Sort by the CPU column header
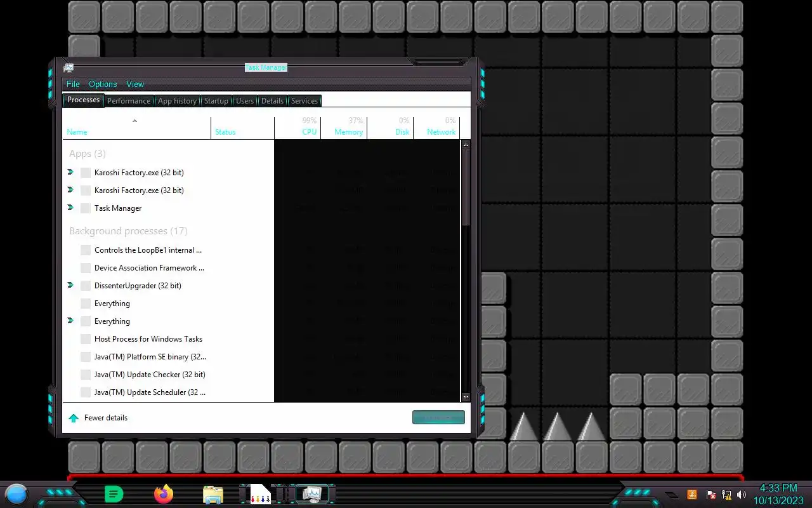The width and height of the screenshot is (812, 508). coord(298,128)
